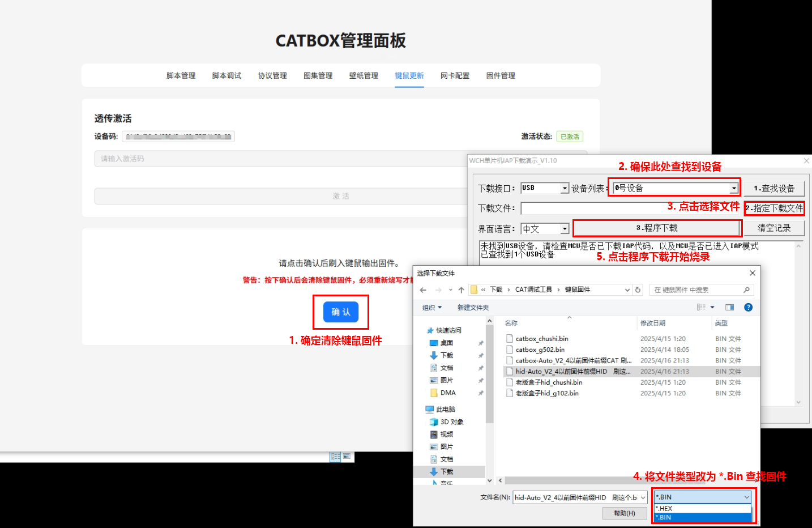Screen dimensions: 812x528
Task: Click 2.指定下载文件 button
Action: (x=774, y=208)
